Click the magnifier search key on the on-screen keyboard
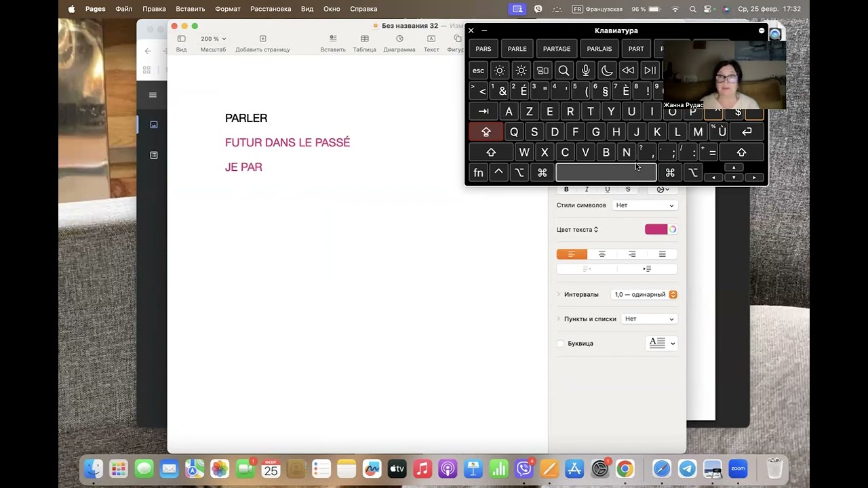The image size is (868, 488). tap(564, 70)
